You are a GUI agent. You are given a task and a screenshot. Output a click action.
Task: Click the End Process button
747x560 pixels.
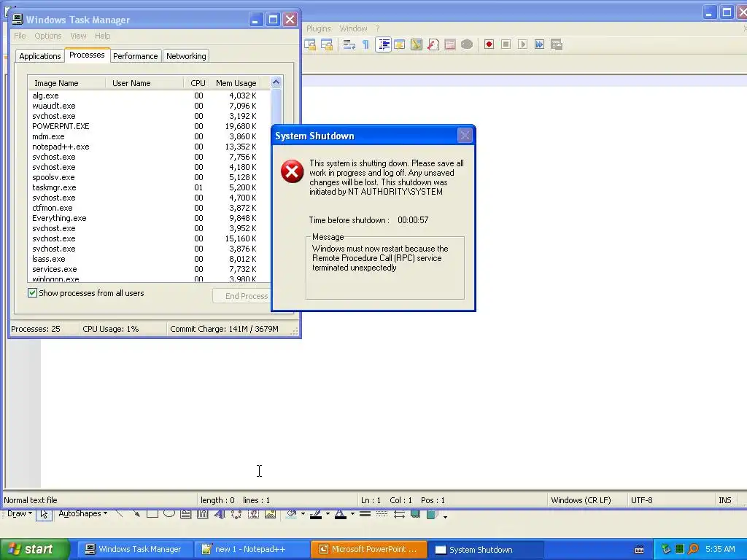tap(242, 296)
